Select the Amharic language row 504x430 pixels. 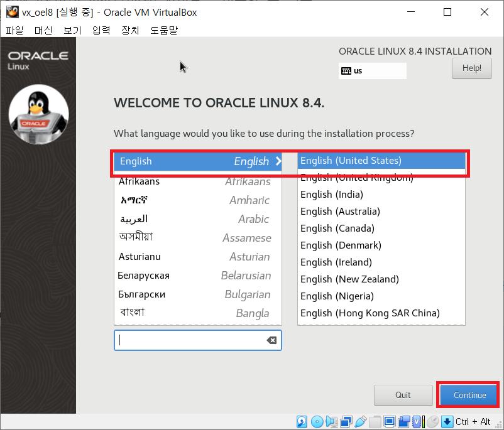tap(198, 200)
